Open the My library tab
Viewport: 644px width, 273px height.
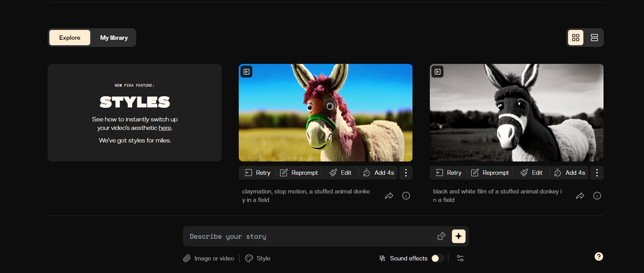pyautogui.click(x=114, y=38)
